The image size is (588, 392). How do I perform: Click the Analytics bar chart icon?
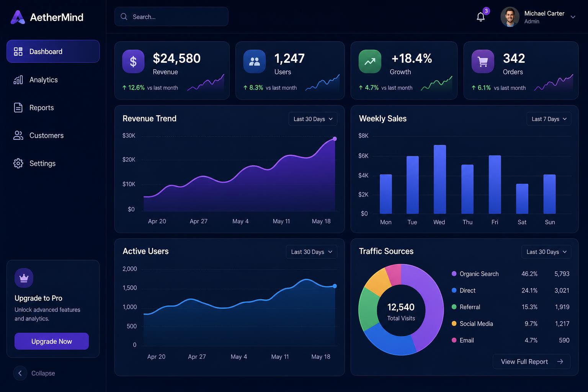click(x=18, y=80)
